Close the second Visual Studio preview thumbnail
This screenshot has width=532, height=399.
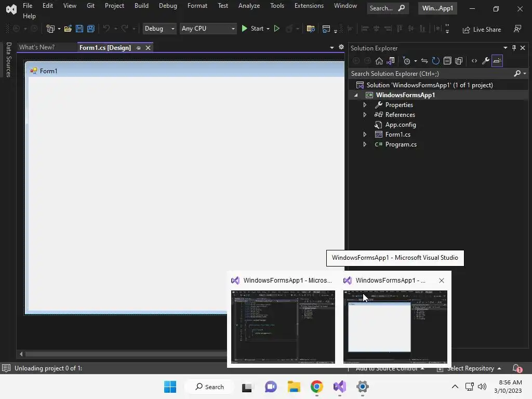[x=442, y=281]
